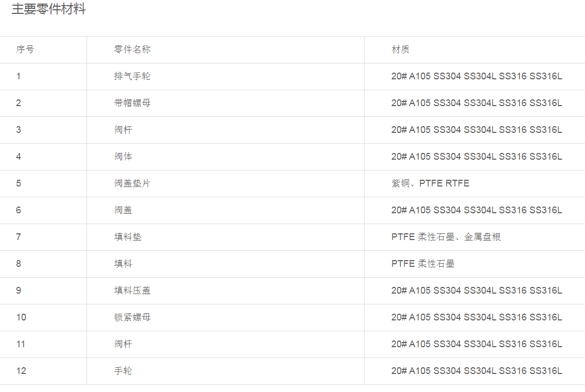585x392 pixels.
Task: Click the 序号 column header
Action: (25, 49)
